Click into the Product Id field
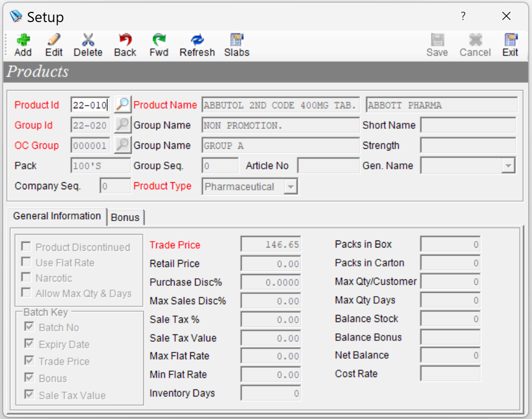This screenshot has width=532, height=419. (x=91, y=105)
